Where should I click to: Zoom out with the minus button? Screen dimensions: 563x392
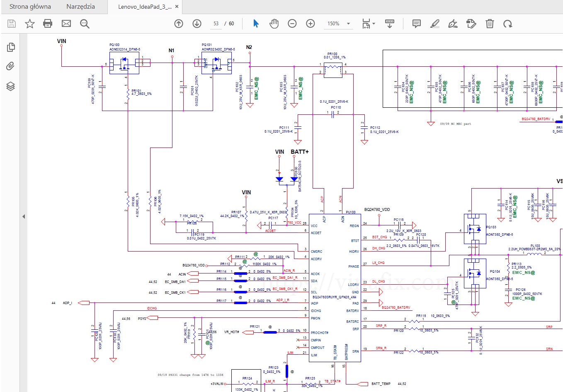pos(292,24)
